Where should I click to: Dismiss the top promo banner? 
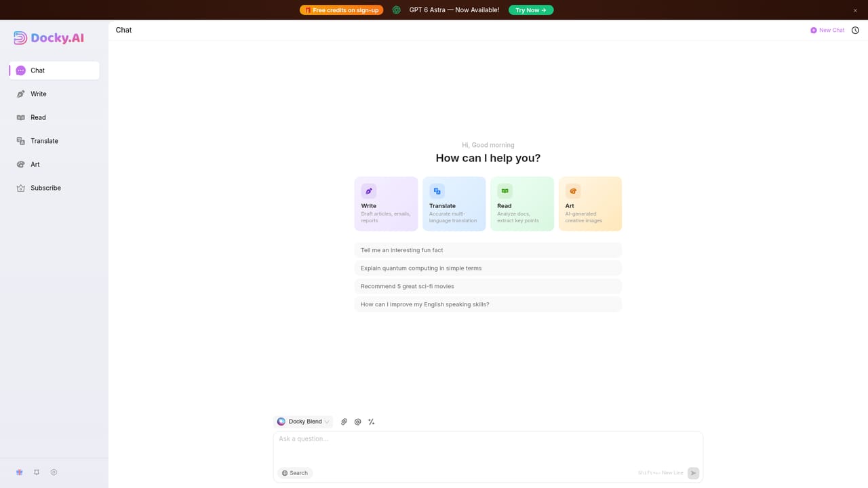(x=855, y=10)
